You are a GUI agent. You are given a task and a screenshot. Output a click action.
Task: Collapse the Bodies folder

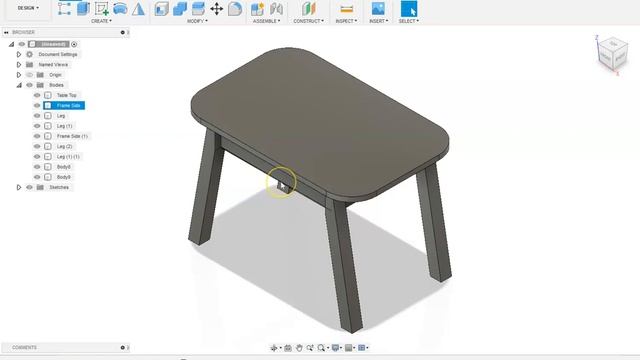click(19, 85)
